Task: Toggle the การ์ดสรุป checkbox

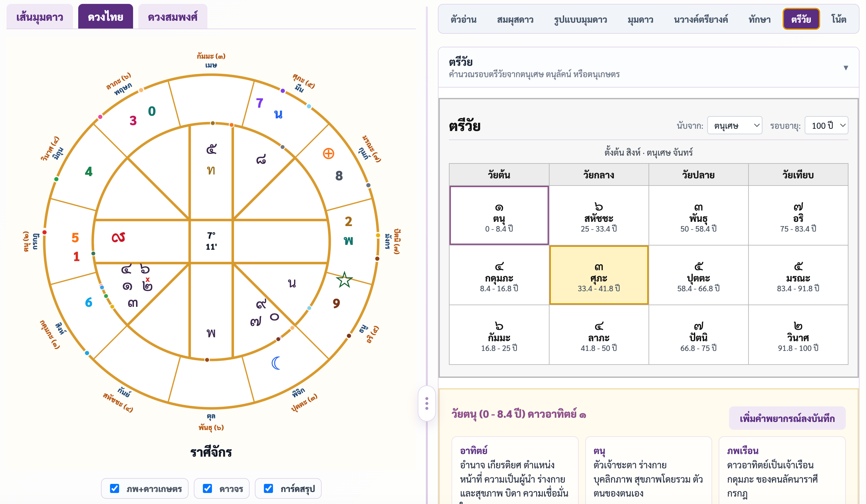Action: click(x=268, y=488)
